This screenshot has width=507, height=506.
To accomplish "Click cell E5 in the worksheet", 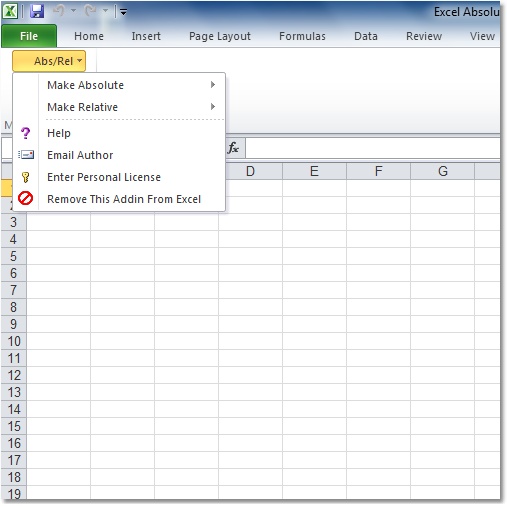I will (314, 256).
